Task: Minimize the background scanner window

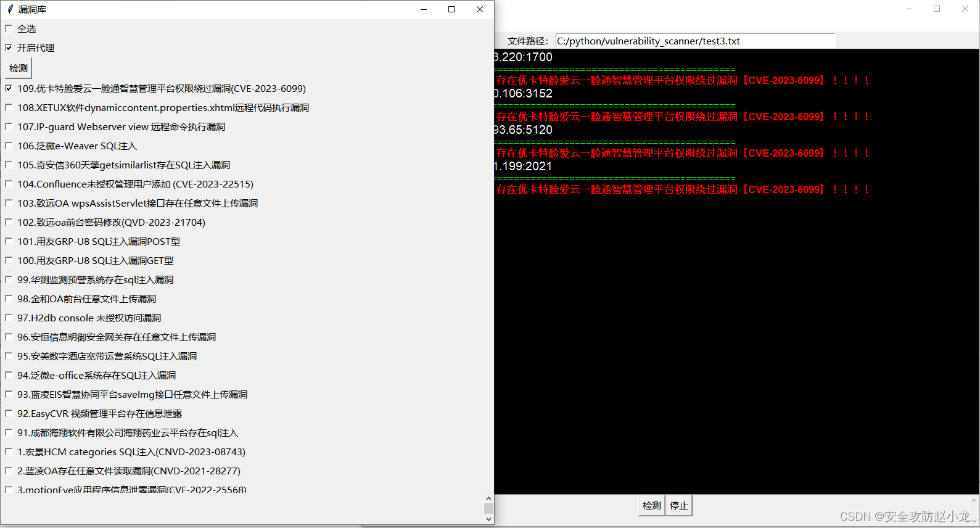Action: 909,9
